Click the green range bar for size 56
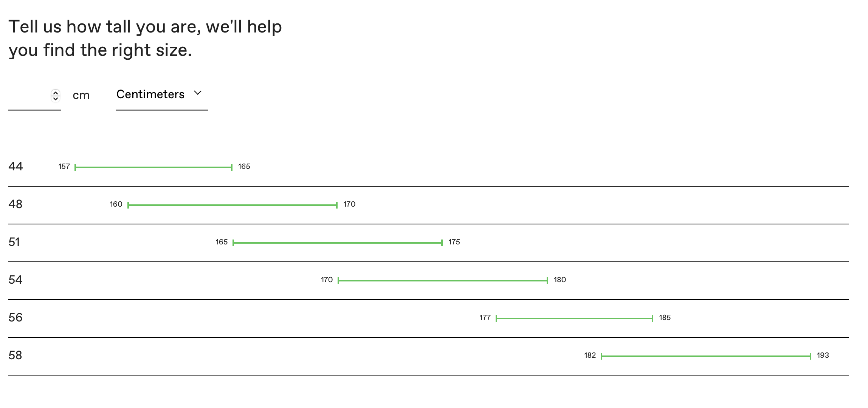868x408 pixels. point(574,318)
